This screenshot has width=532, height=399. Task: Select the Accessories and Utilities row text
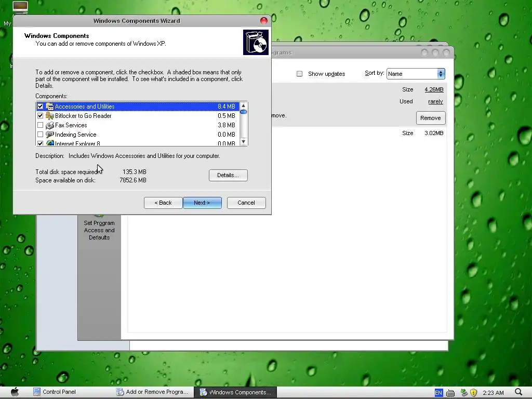tap(85, 107)
